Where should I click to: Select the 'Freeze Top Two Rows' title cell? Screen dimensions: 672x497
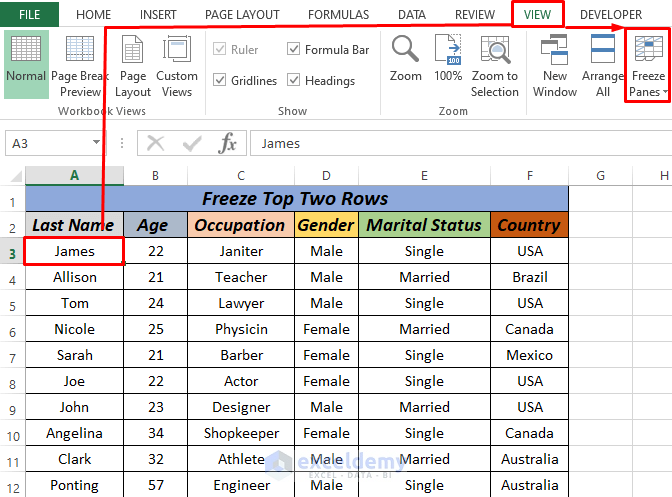[x=297, y=199]
